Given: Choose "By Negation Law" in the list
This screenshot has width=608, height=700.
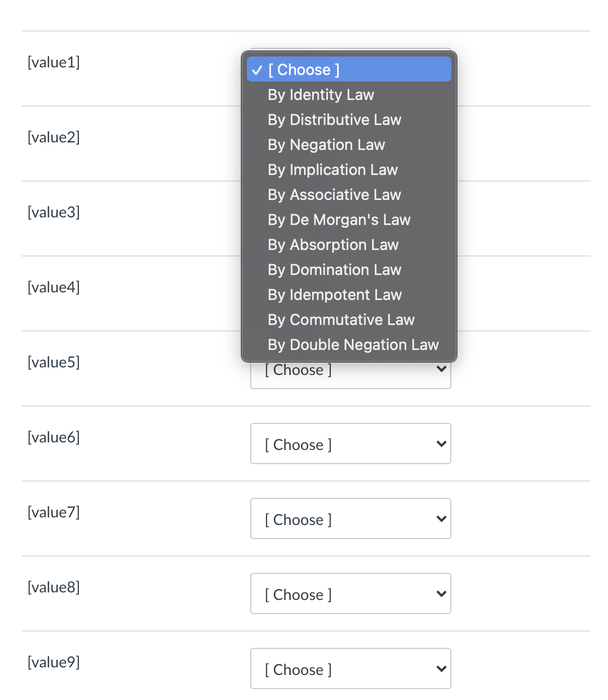Looking at the screenshot, I should pos(326,145).
